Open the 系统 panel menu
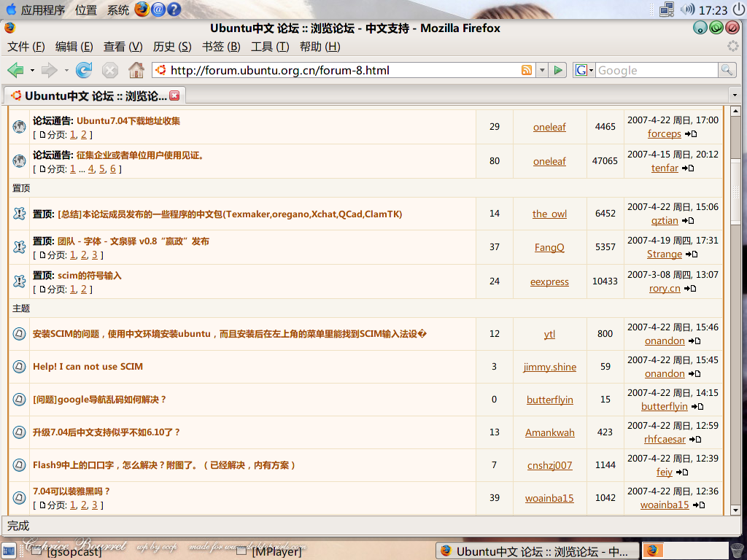The width and height of the screenshot is (747, 560). [117, 9]
